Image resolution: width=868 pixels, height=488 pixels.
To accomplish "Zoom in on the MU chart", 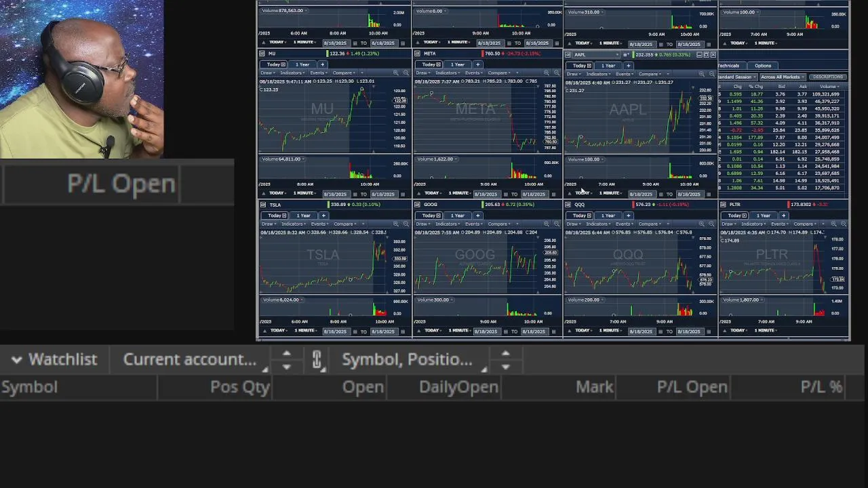I will point(395,73).
